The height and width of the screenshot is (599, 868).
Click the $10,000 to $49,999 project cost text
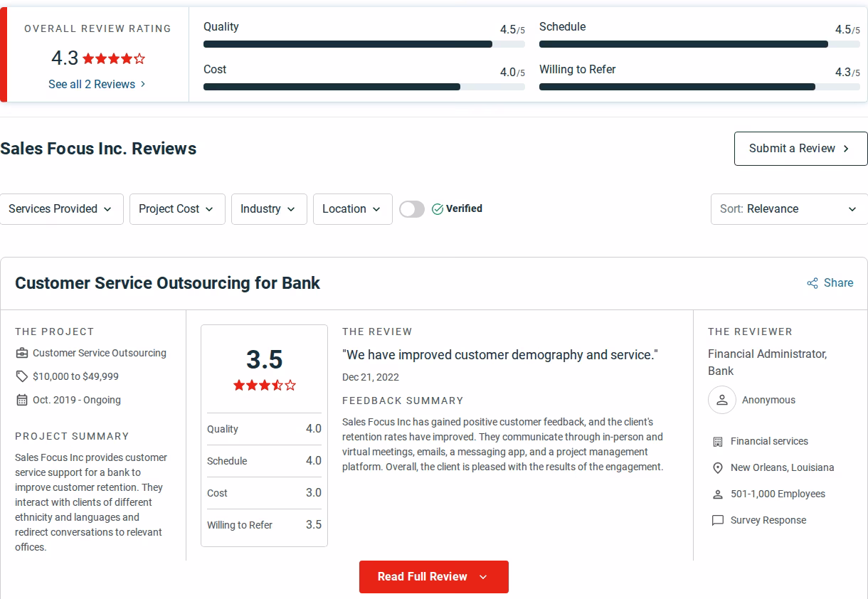[x=76, y=376]
